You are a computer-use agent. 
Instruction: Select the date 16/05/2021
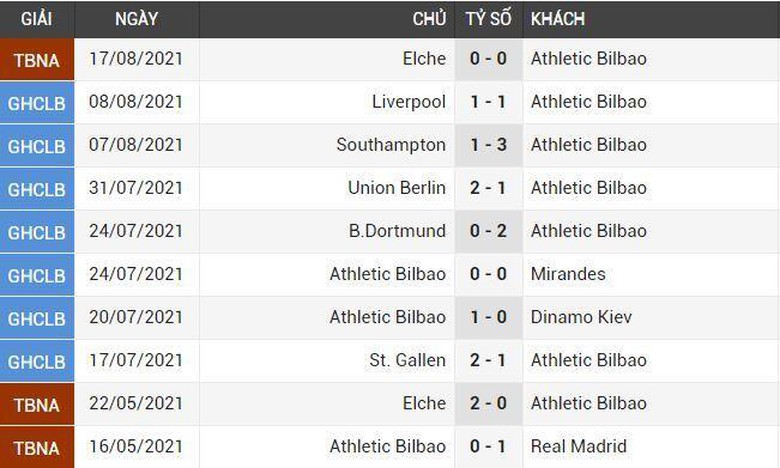[136, 446]
